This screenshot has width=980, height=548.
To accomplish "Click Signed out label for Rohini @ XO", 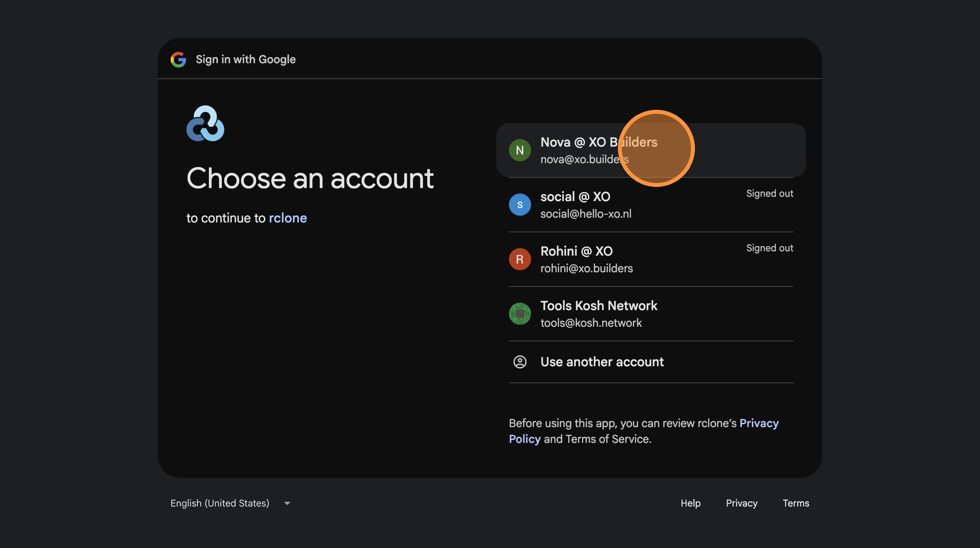I will [770, 248].
